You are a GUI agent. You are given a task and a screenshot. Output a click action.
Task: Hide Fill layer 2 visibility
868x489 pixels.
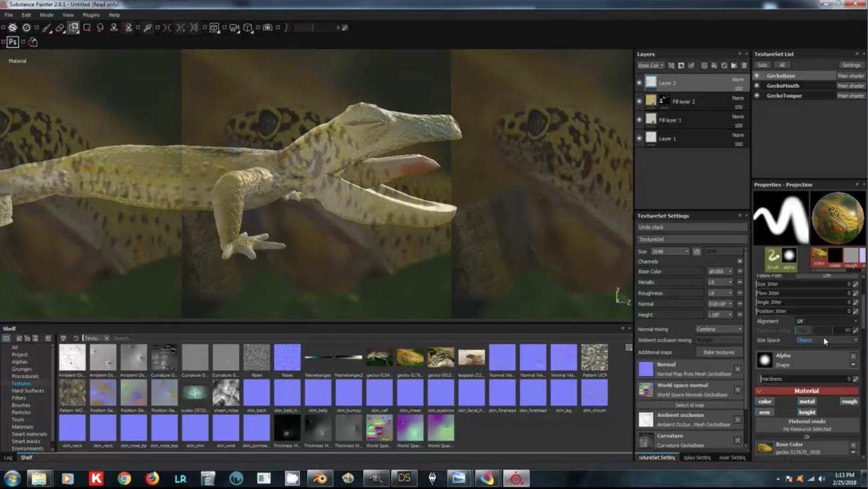point(639,102)
